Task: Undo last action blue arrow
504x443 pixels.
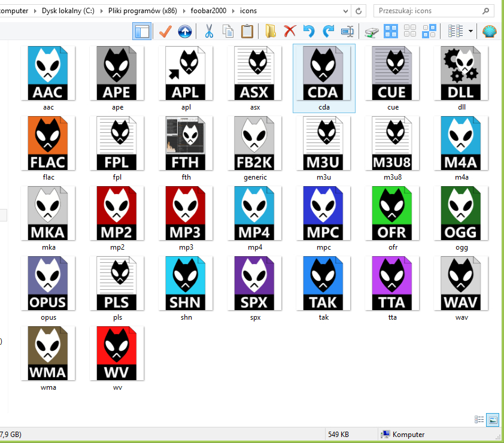Action: pyautogui.click(x=309, y=32)
